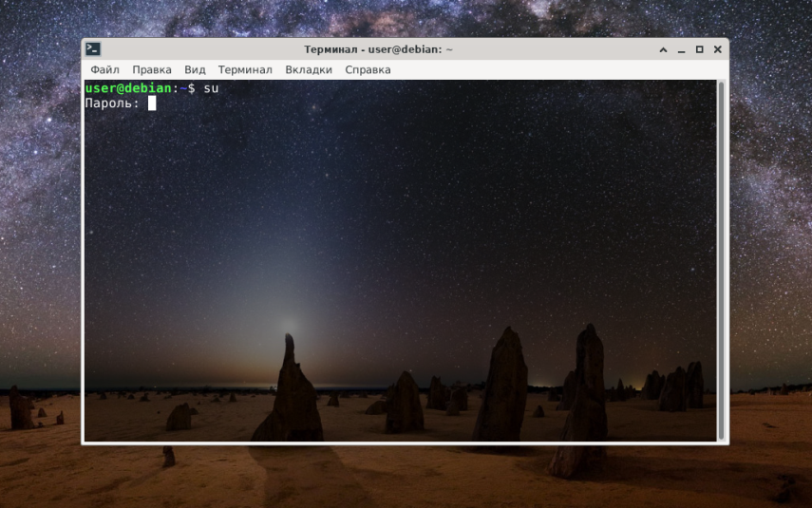Minimize the Терминал window

tap(681, 49)
